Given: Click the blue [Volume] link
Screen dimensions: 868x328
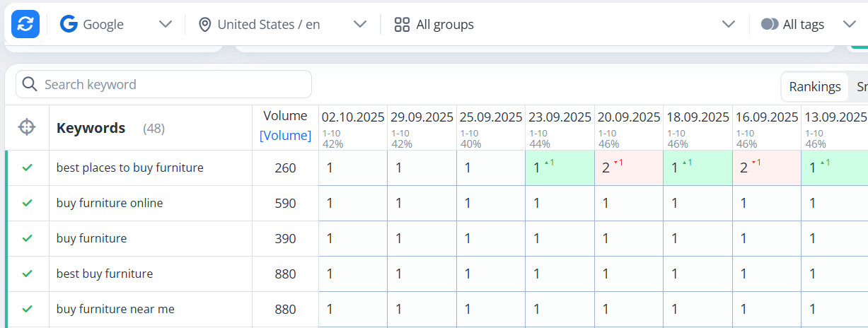Looking at the screenshot, I should tap(285, 136).
